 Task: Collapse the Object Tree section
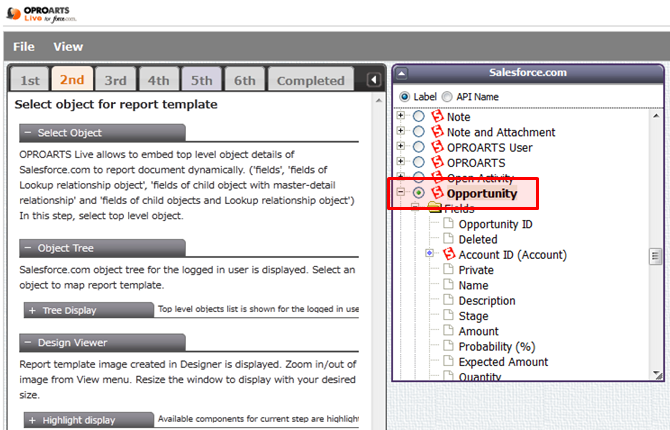pos(28,248)
